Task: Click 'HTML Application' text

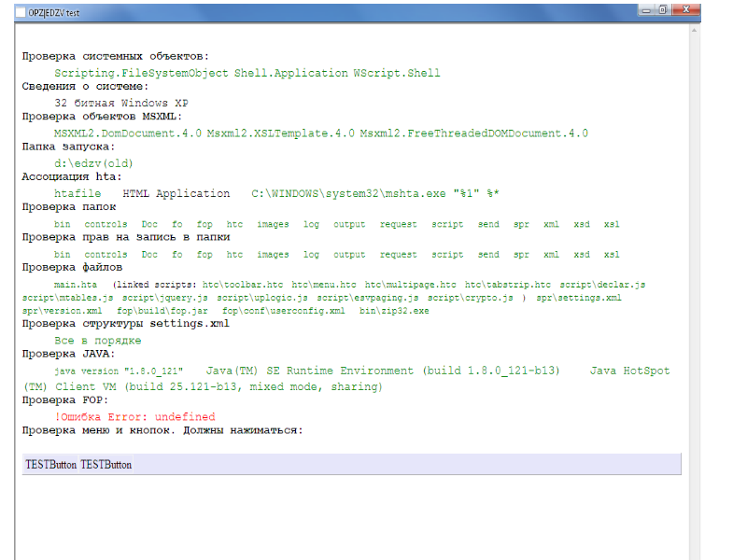Action: (176, 194)
